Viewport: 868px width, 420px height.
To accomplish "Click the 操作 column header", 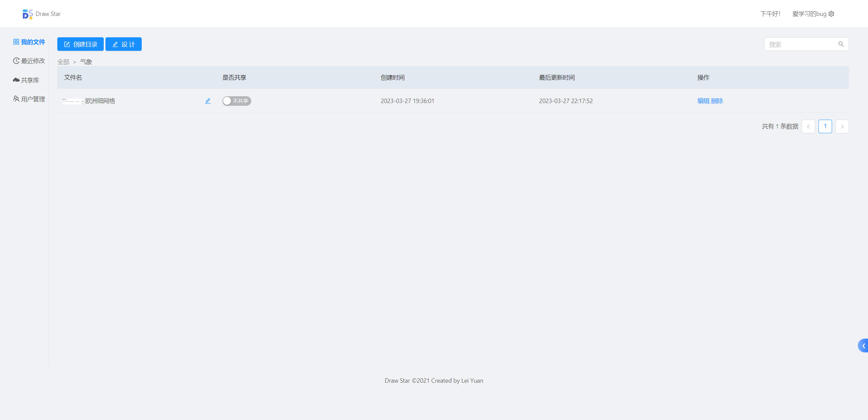I will tap(703, 77).
